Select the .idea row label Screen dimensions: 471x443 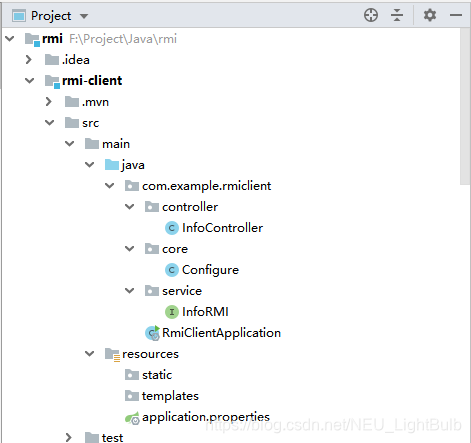76,60
